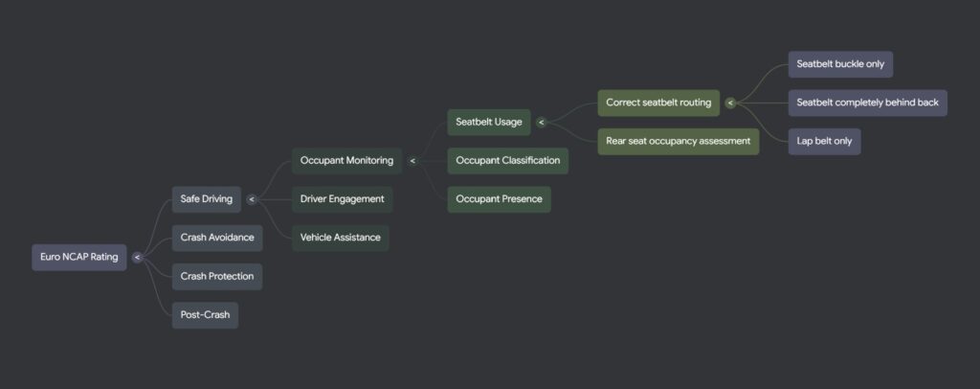
Task: Open the Rear seat occupancy assessment node
Action: pyautogui.click(x=678, y=141)
